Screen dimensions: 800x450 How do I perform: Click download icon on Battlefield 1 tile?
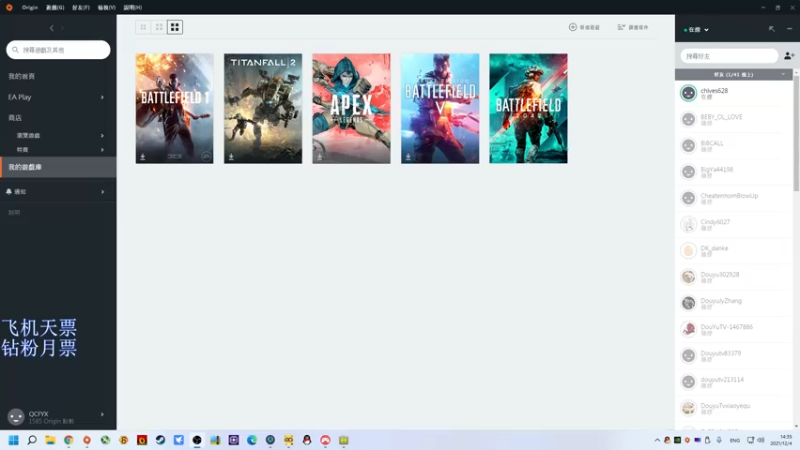[143, 157]
